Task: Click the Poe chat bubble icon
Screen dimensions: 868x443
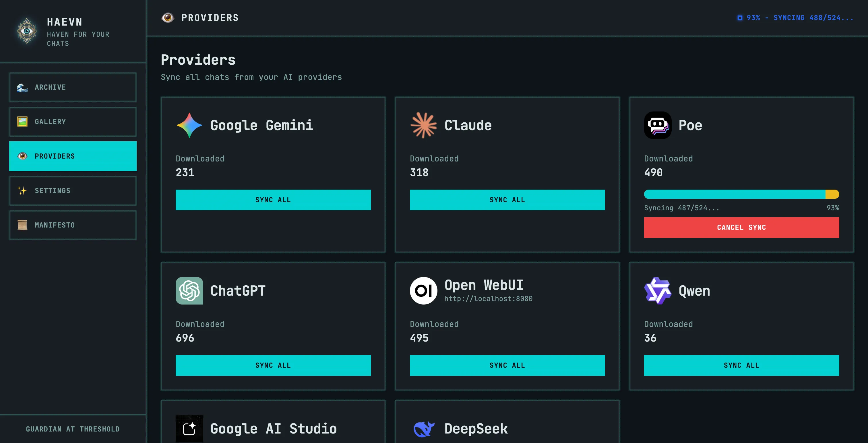Action: (657, 125)
